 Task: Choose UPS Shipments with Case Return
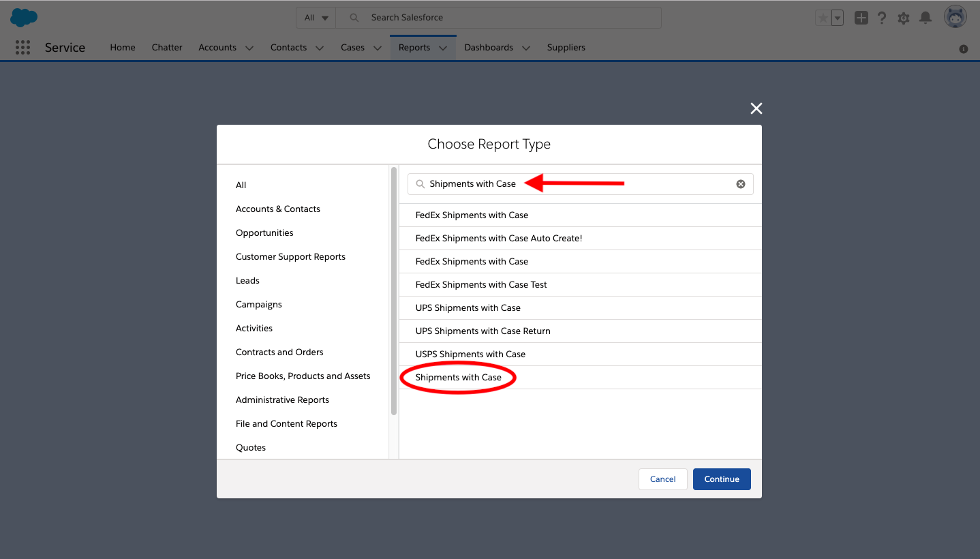[x=581, y=331]
